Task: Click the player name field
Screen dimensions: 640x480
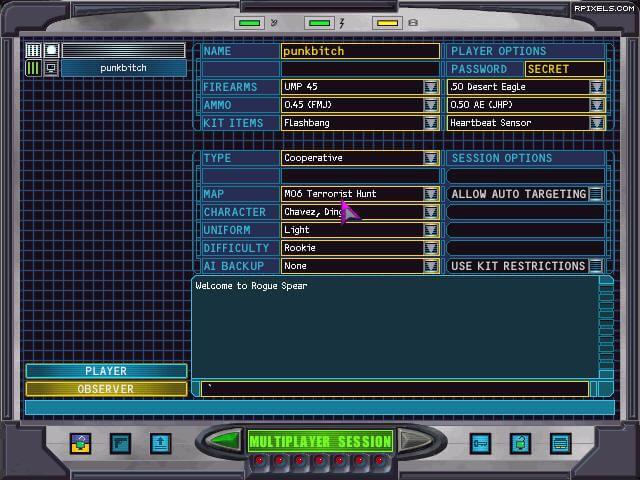Action: click(360, 51)
